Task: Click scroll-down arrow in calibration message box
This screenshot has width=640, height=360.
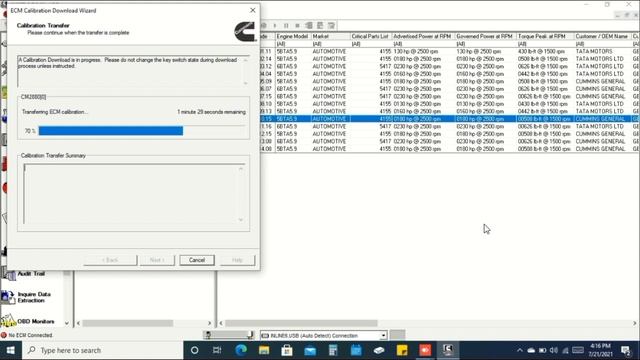Action: coord(245,83)
